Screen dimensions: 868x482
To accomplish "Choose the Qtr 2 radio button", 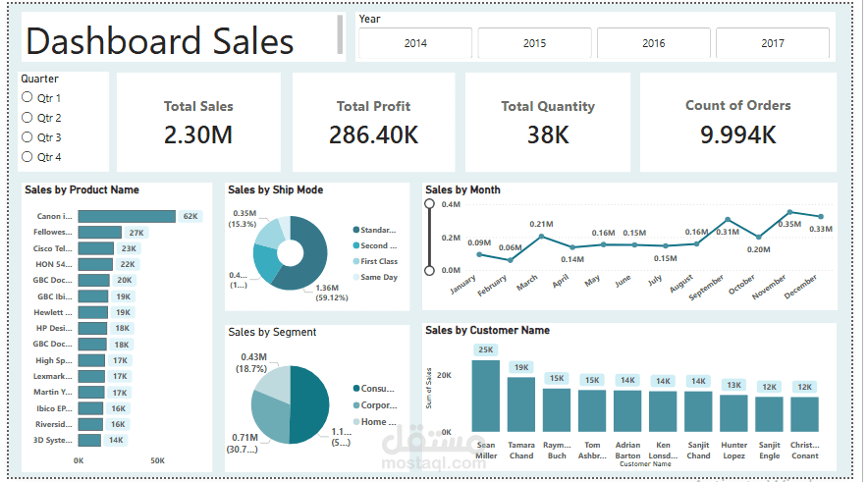I will click(27, 118).
